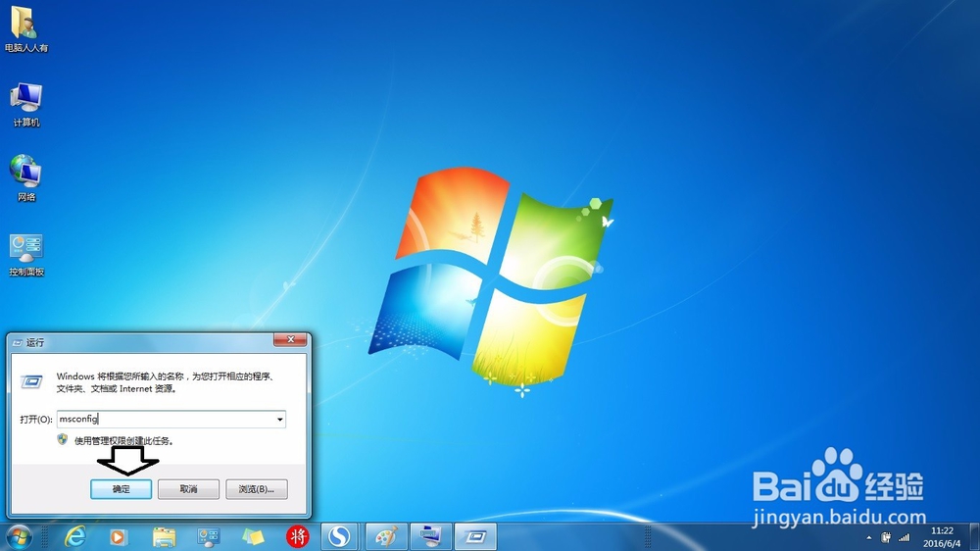Click the 打开(O): label
This screenshot has height=551, width=980.
coord(35,419)
